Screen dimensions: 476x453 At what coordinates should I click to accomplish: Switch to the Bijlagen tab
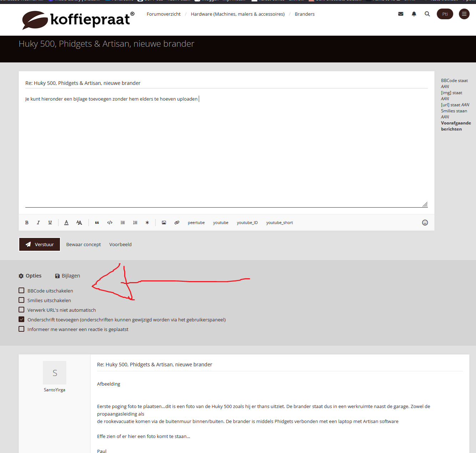[x=67, y=276]
